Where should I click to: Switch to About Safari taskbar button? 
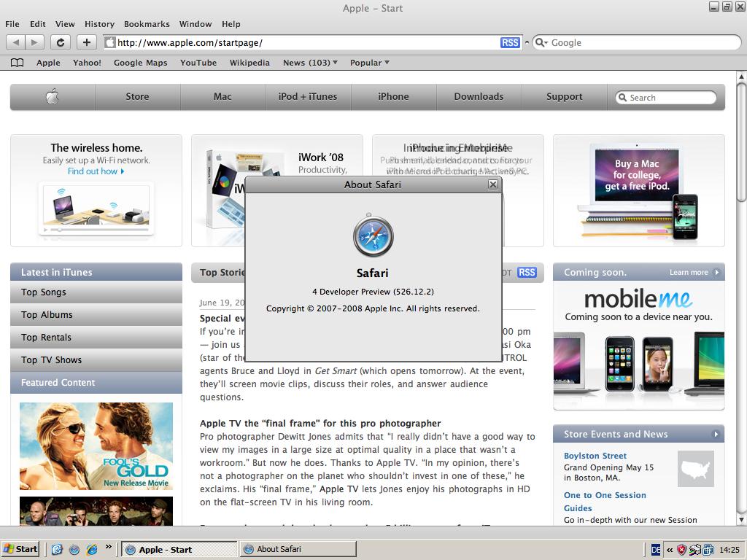click(298, 550)
